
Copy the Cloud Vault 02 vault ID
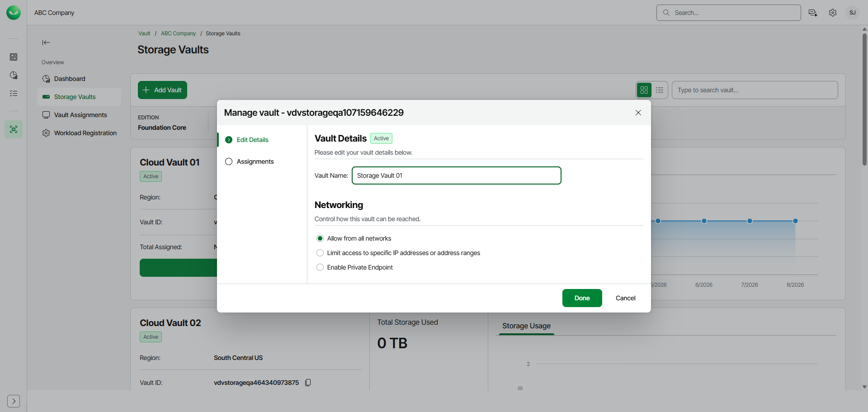(308, 383)
